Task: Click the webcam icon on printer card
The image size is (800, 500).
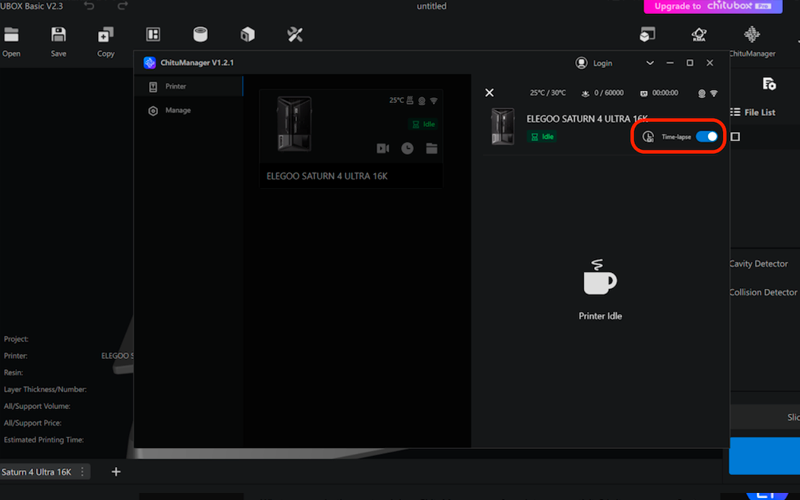Action: (422, 101)
